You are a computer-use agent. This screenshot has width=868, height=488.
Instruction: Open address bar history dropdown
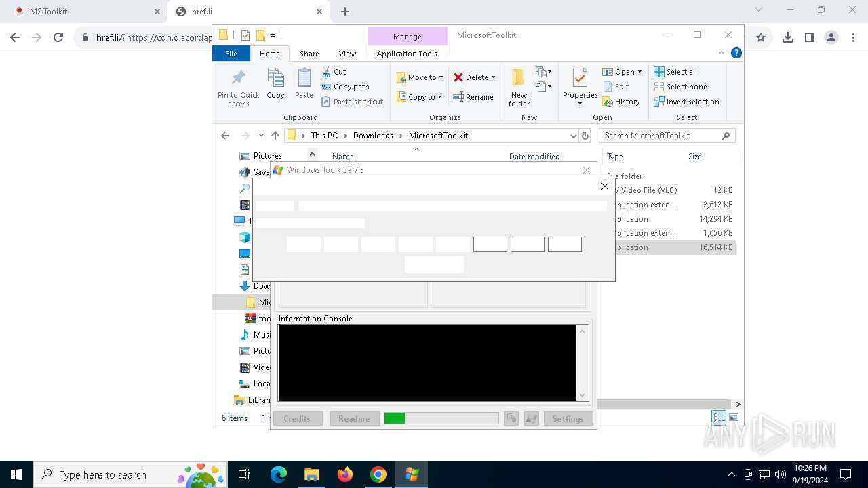pyautogui.click(x=574, y=136)
